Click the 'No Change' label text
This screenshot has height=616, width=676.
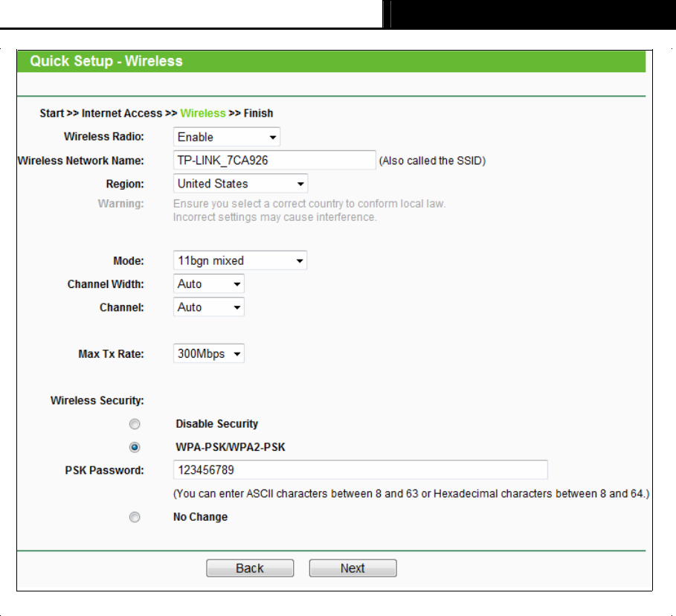[x=200, y=517]
